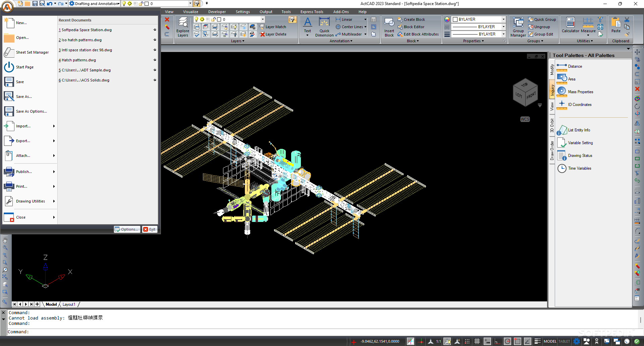The height and width of the screenshot is (346, 644).
Task: Open the Group Manager
Action: (x=518, y=27)
